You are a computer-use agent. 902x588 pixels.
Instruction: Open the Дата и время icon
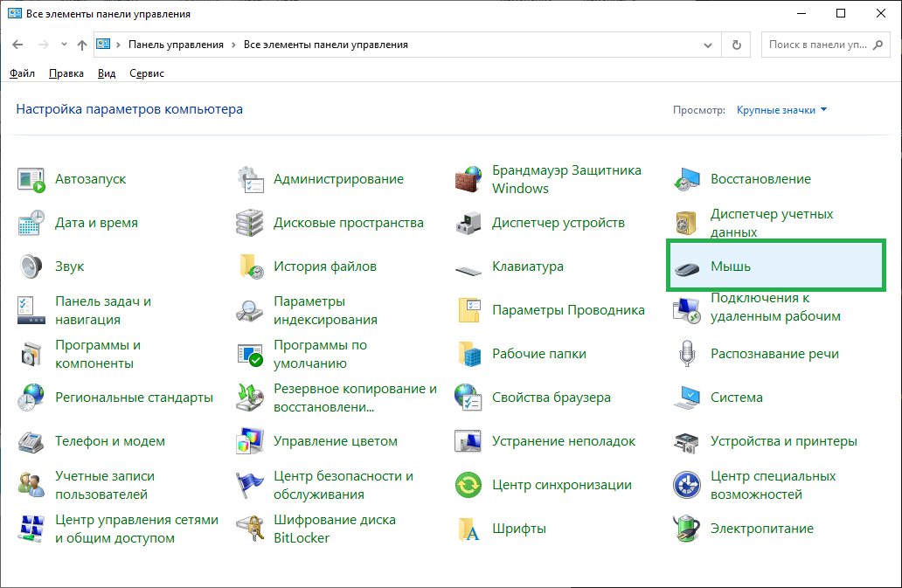tap(31, 223)
